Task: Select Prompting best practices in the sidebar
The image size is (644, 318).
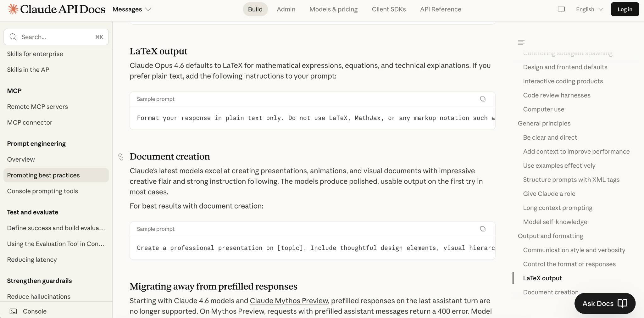Action: click(43, 175)
